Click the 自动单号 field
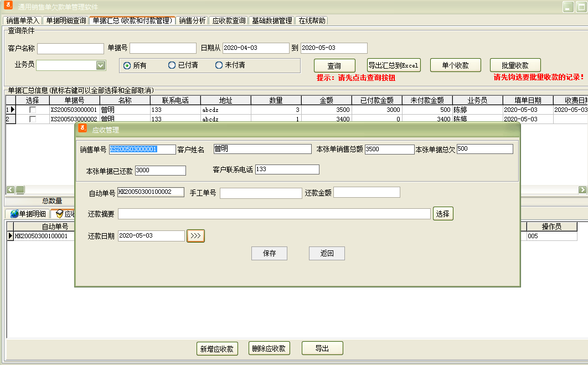Image resolution: width=588 pixels, height=365 pixels. pos(151,192)
